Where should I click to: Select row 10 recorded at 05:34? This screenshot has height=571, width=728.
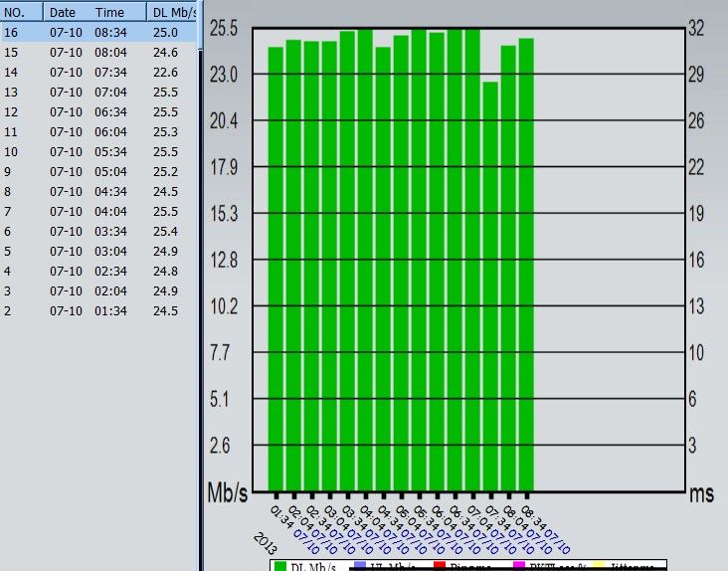(98, 152)
